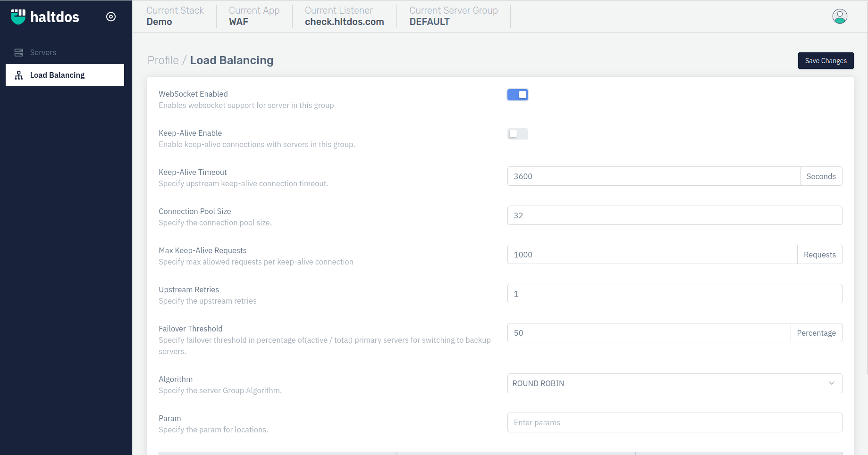Focus the Upstream Retries input field

pos(674,294)
